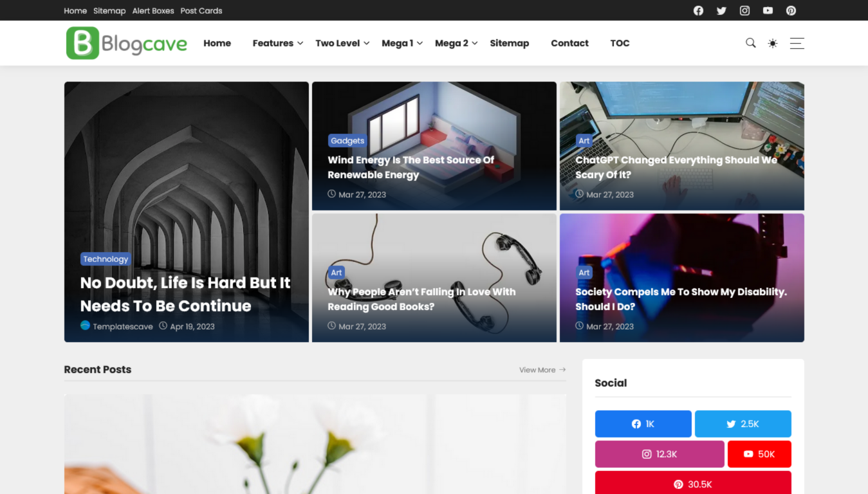Open Sitemap in main navigation
868x494 pixels.
click(509, 43)
